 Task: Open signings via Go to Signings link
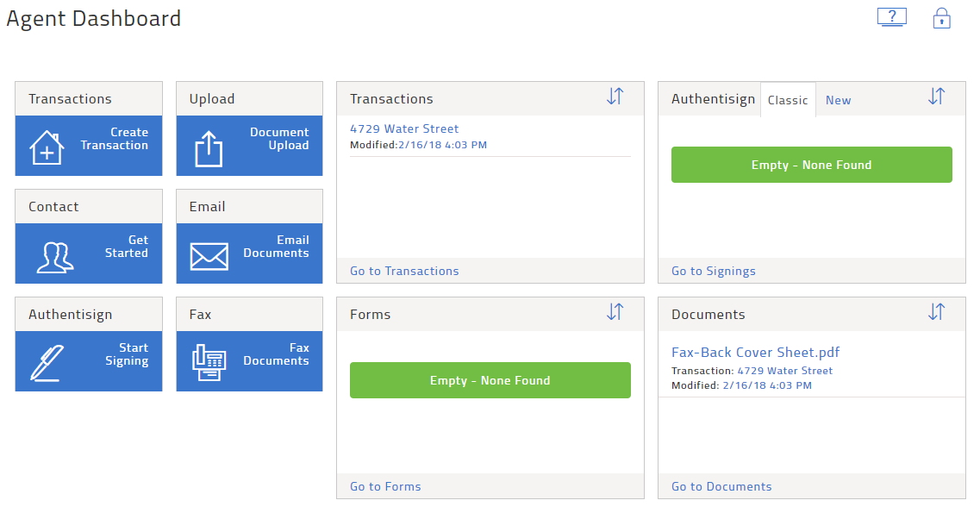(713, 271)
